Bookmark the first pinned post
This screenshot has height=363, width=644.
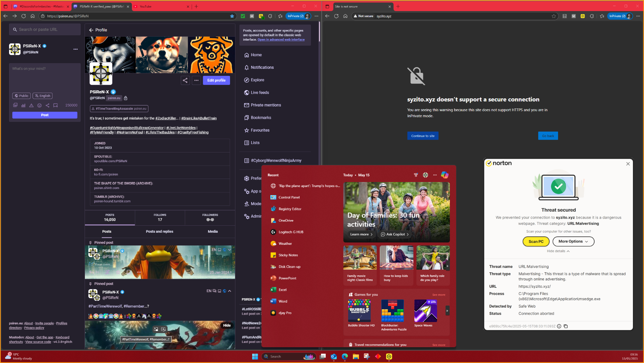[x=128, y=272]
